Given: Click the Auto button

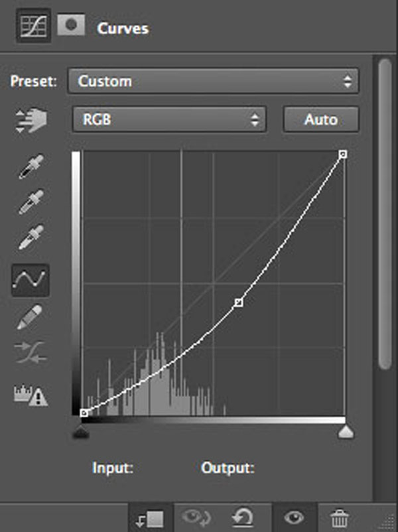Looking at the screenshot, I should [321, 119].
